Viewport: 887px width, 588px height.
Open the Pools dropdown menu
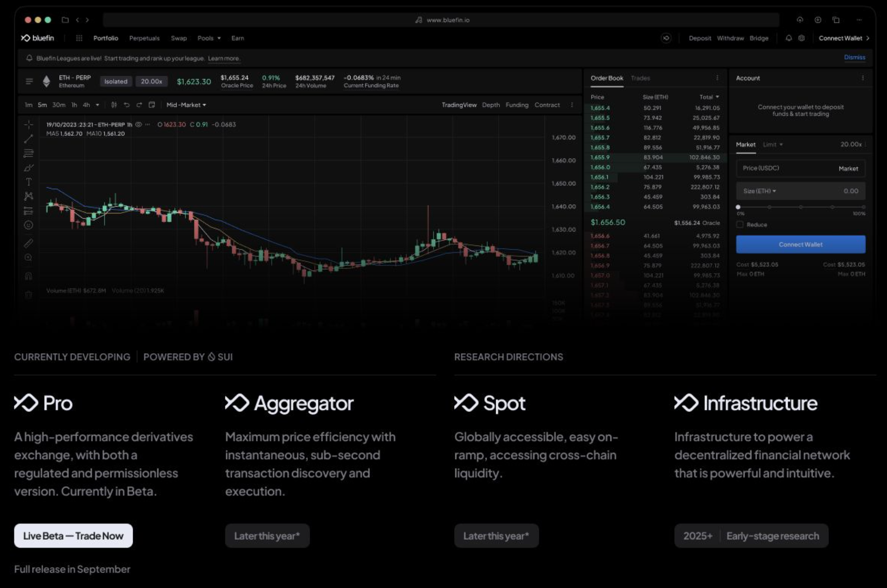tap(209, 38)
